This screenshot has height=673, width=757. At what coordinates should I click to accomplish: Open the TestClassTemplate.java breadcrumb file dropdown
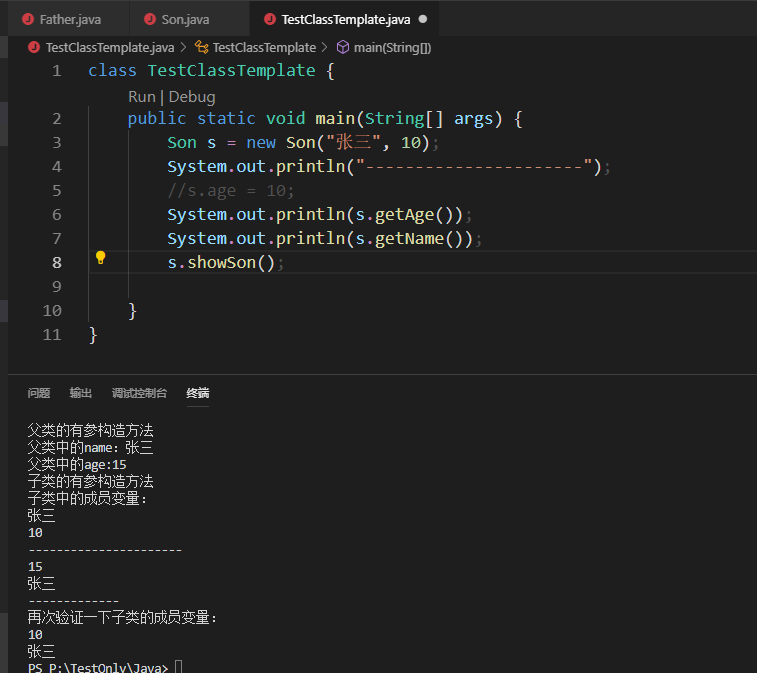coord(110,47)
